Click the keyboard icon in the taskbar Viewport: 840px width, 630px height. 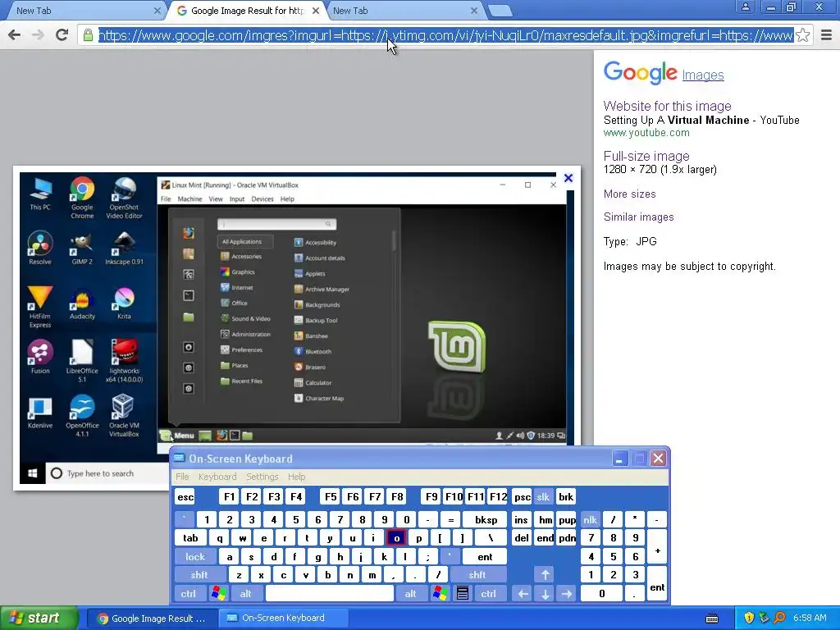pyautogui.click(x=712, y=619)
